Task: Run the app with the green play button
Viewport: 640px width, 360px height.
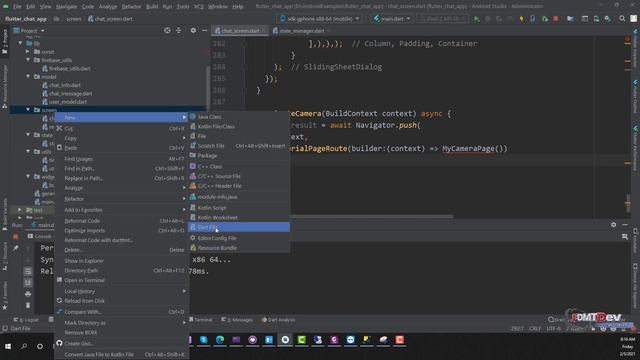Action: pyautogui.click(x=476, y=19)
